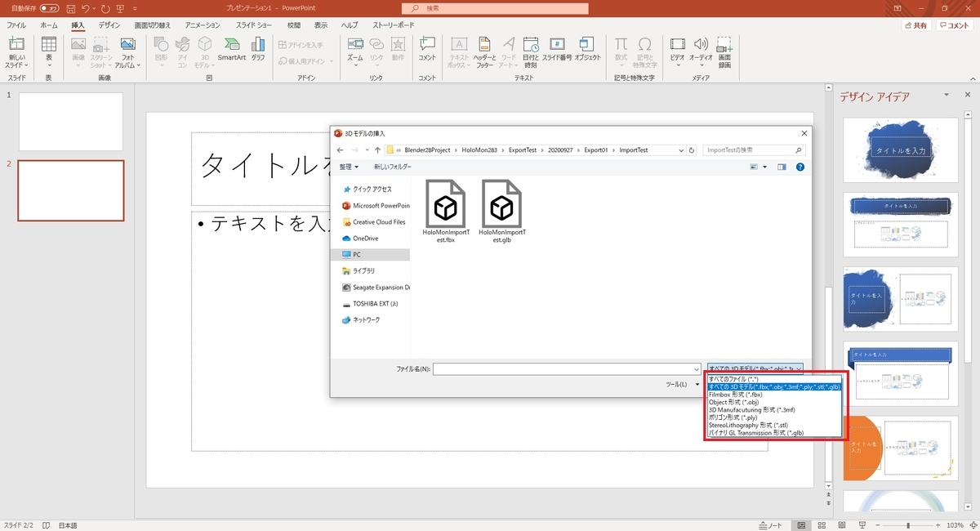Toggle the AutoSave (自動保存) switch
The image size is (980, 531).
pyautogui.click(x=49, y=8)
